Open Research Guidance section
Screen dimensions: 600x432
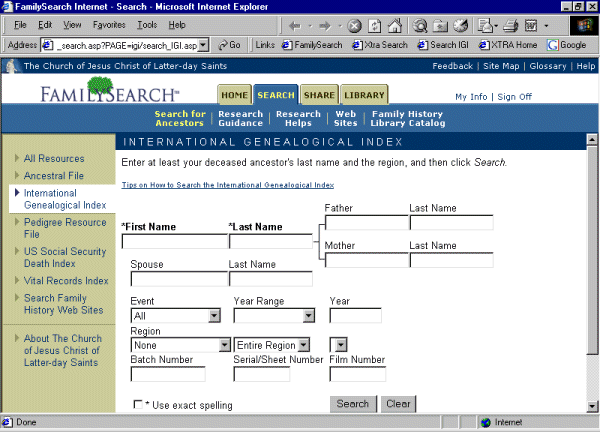240,119
